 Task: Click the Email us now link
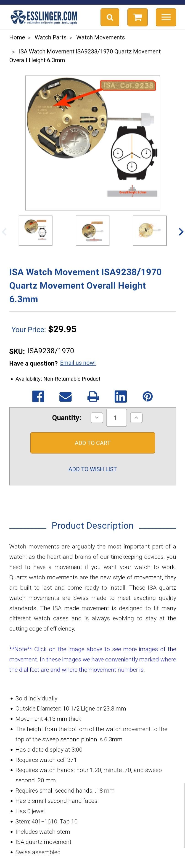(x=78, y=363)
